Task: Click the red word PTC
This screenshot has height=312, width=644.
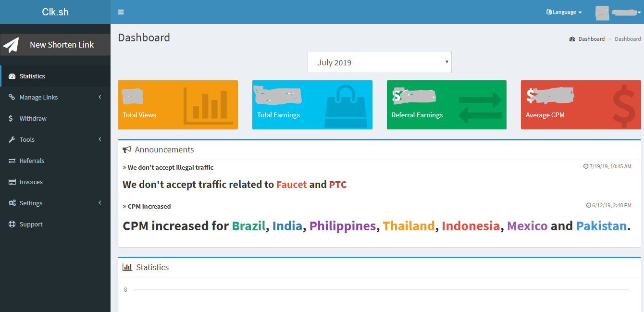Action: pos(338,185)
